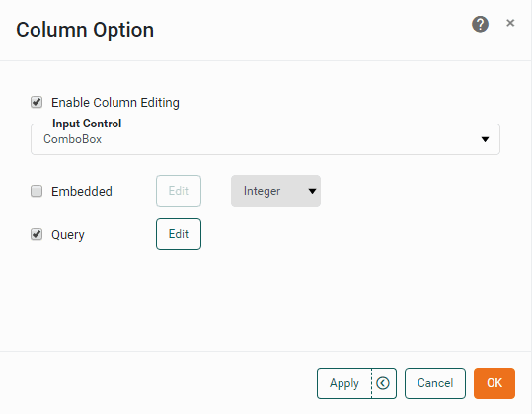Click the Cancel button
The image size is (532, 414).
click(x=435, y=383)
